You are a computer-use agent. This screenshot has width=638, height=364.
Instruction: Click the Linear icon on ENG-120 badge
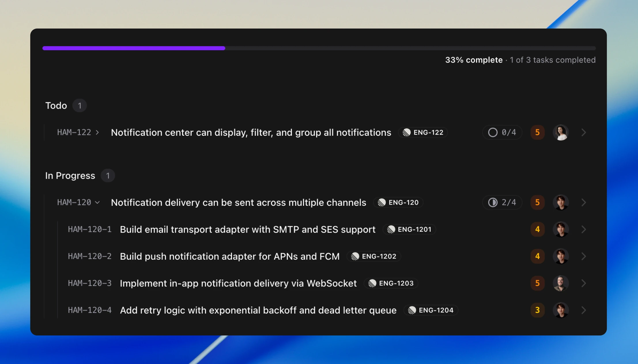coord(382,203)
